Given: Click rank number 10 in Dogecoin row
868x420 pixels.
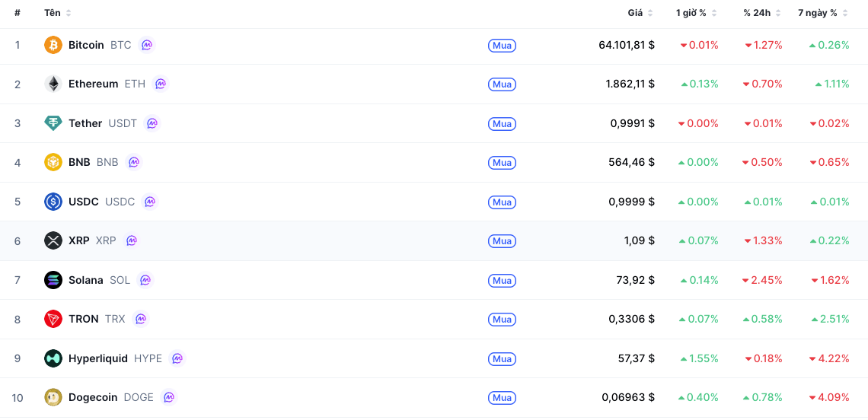Looking at the screenshot, I should click(x=18, y=397).
